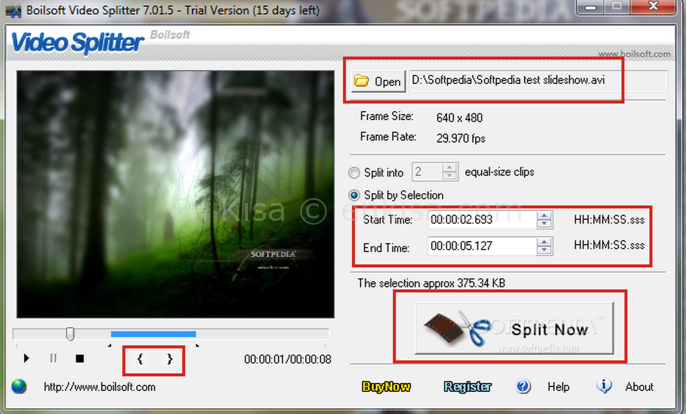Decrease the Start Time value

point(544,224)
